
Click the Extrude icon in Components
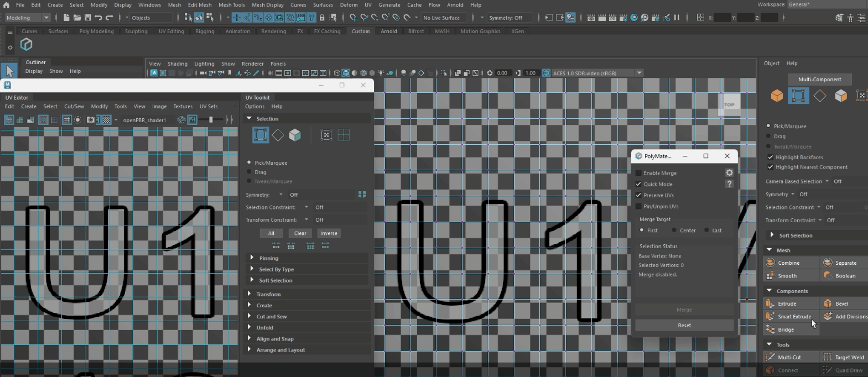point(770,303)
